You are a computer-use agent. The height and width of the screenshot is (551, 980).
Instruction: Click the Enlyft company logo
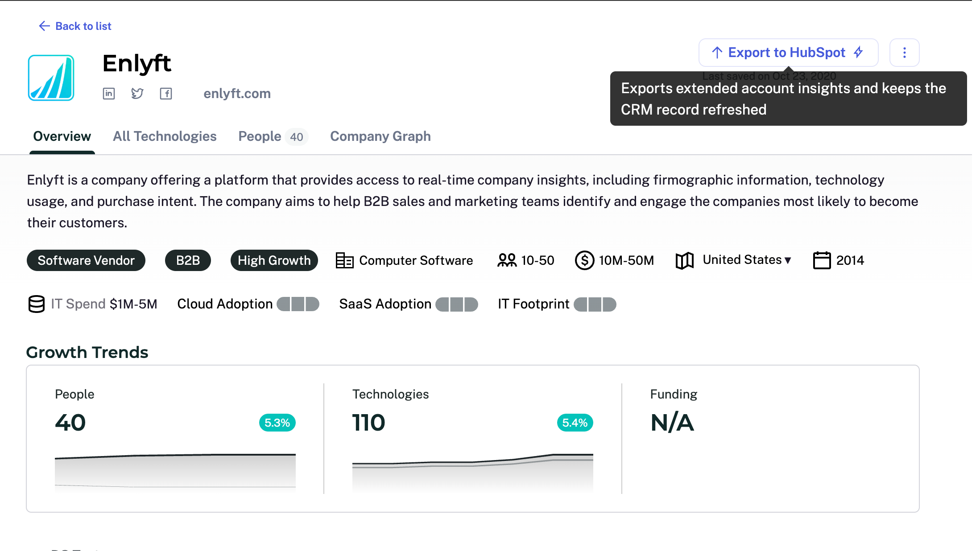pyautogui.click(x=51, y=78)
